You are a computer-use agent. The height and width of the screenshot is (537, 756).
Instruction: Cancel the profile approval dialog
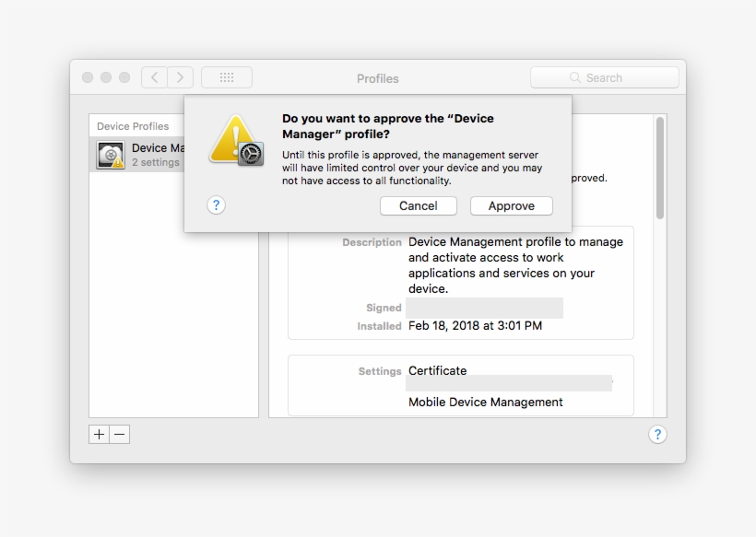418,206
